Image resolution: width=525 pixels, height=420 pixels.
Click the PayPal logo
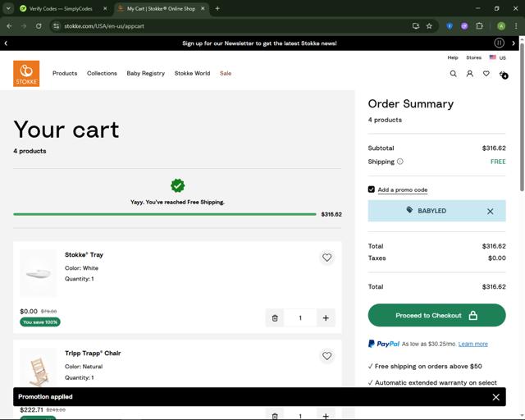(384, 344)
